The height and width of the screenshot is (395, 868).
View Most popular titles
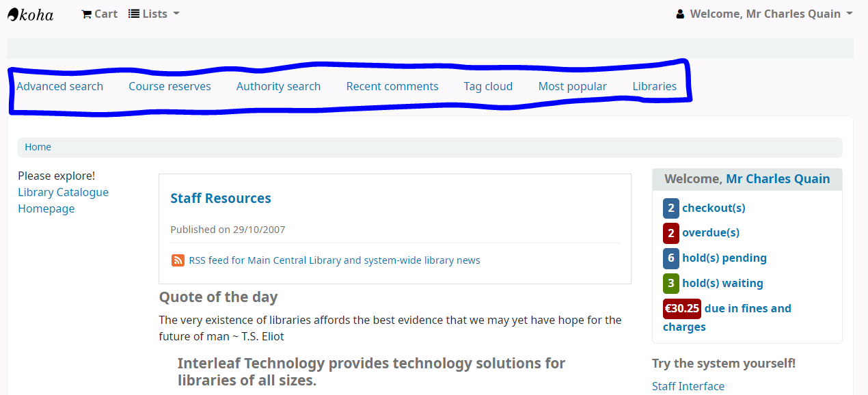tap(573, 86)
